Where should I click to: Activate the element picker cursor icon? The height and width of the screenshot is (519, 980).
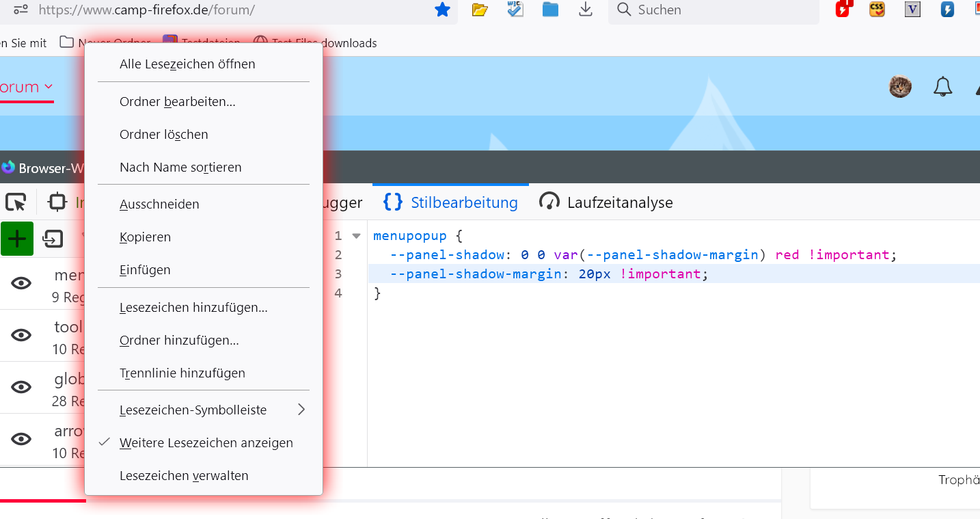tap(16, 202)
